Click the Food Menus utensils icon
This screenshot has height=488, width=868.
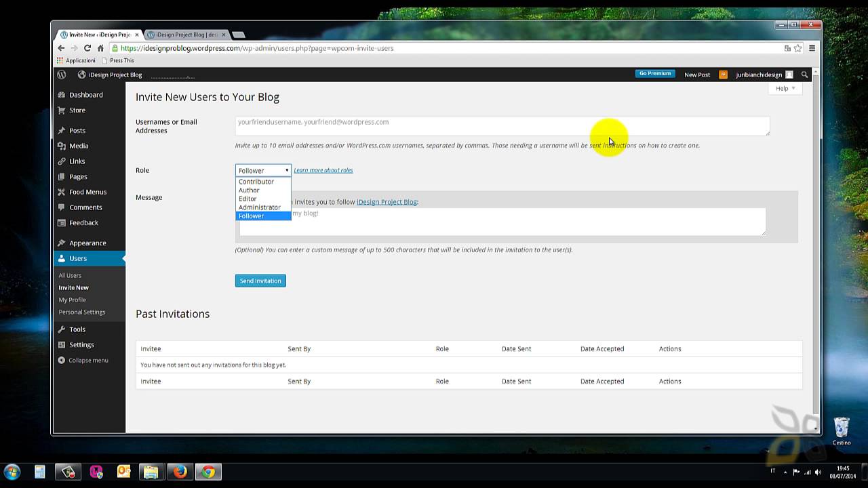tap(62, 192)
